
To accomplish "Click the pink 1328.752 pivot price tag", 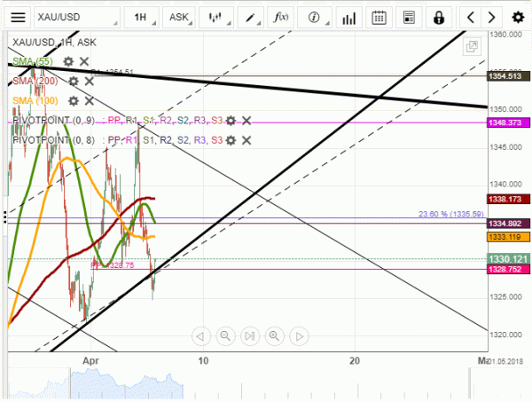I will point(508,269).
